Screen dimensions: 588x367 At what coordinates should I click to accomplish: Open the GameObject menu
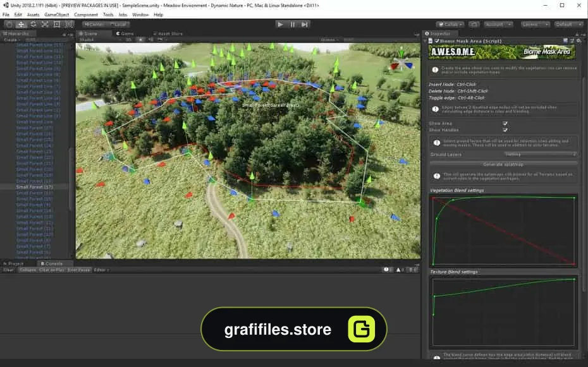coord(57,15)
